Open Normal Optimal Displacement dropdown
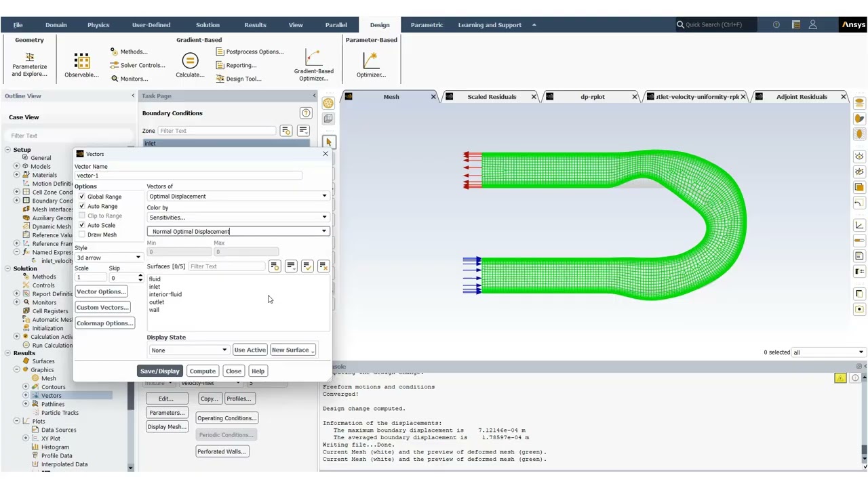This screenshot has height=488, width=868. [238, 231]
